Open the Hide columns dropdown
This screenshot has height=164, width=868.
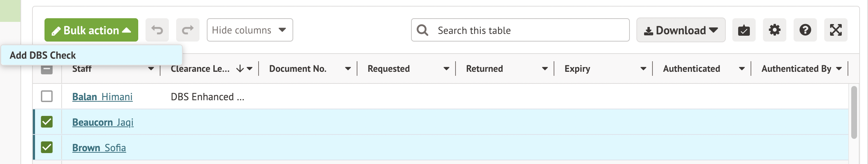tap(249, 30)
